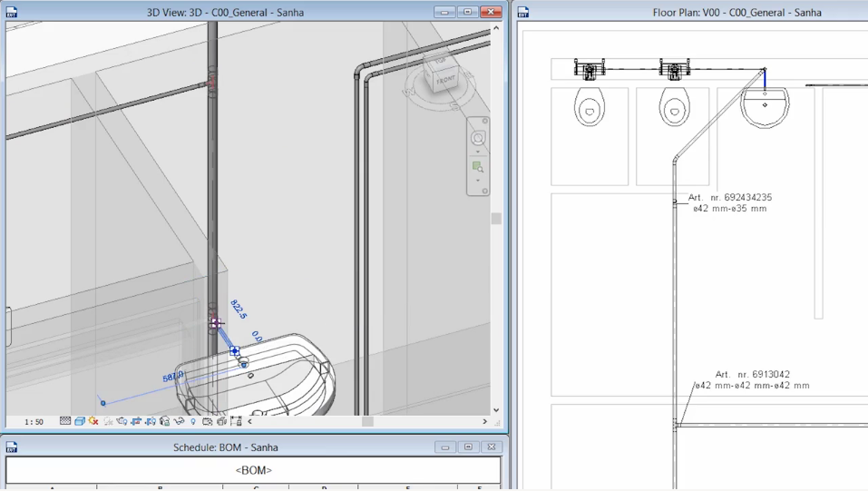This screenshot has height=491, width=868.
Task: Toggle Reveal Hidden Elements lightbulb
Action: [193, 421]
